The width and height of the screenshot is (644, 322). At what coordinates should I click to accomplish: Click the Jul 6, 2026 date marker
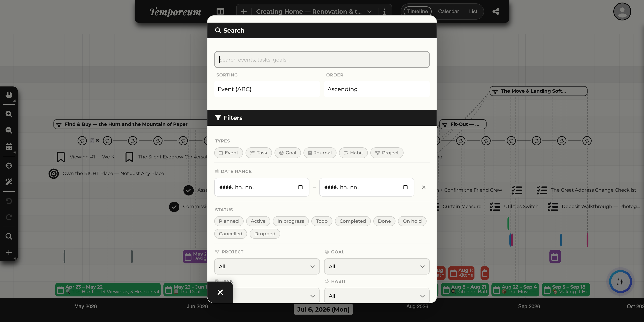point(323,309)
